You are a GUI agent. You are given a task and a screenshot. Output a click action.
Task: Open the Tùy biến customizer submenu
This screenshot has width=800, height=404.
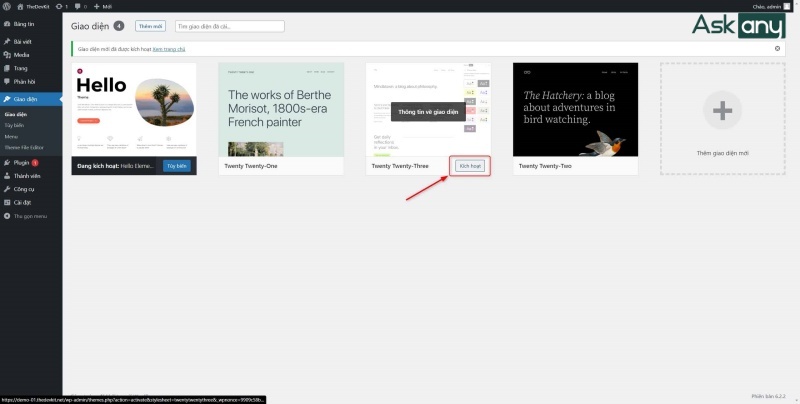pos(14,125)
